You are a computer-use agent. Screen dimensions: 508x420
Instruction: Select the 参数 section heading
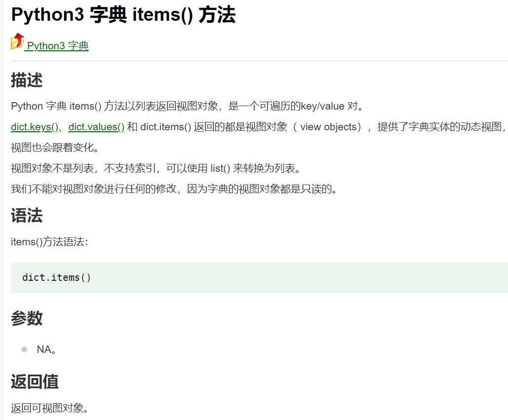[x=27, y=318]
